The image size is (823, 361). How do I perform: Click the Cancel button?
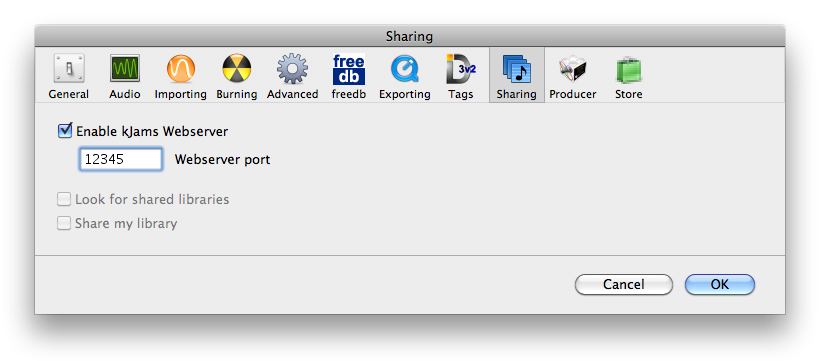624,284
